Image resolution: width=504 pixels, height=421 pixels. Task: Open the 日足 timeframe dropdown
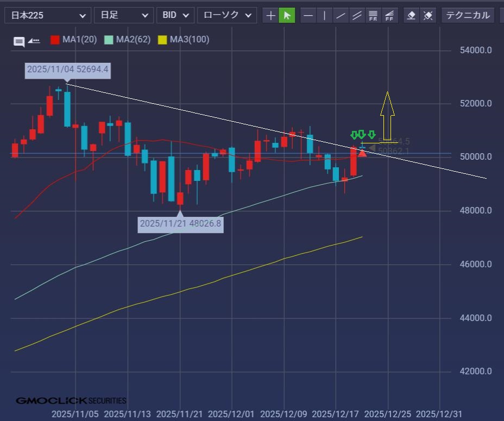click(123, 15)
